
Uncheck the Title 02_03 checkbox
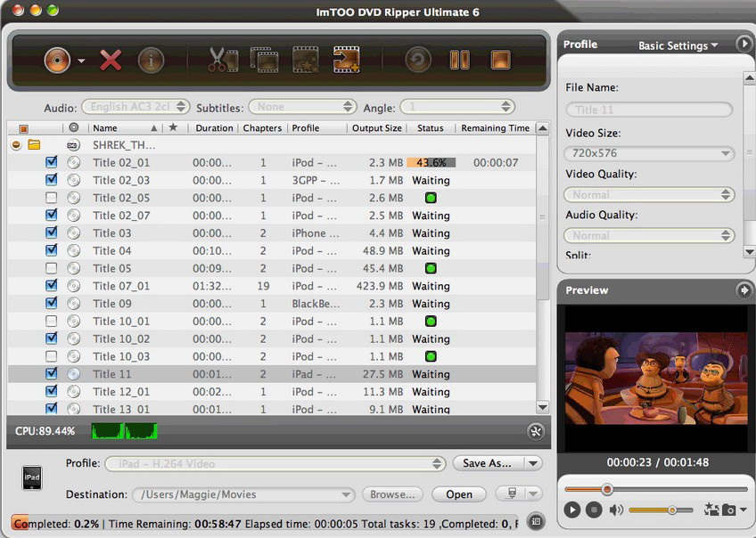[51, 180]
